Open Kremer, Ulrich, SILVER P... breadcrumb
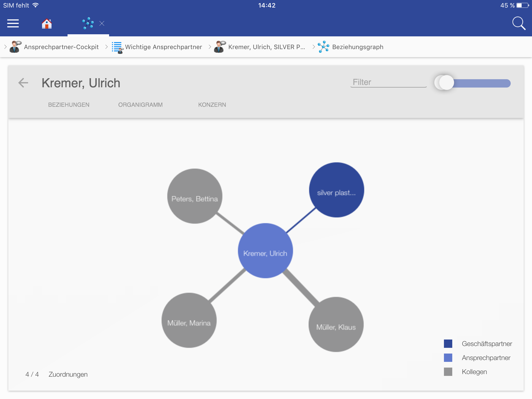Image resolution: width=532 pixels, height=399 pixels. point(266,47)
